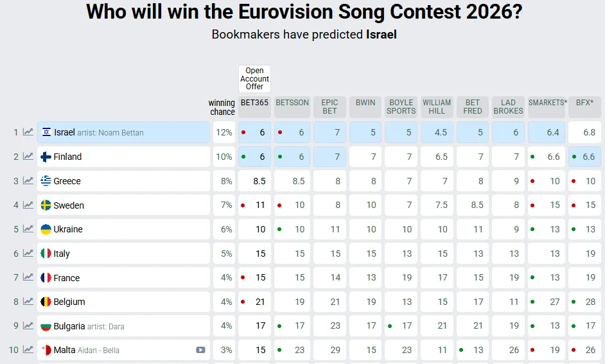Select the WILLIAM HILL column header

pyautogui.click(x=437, y=107)
